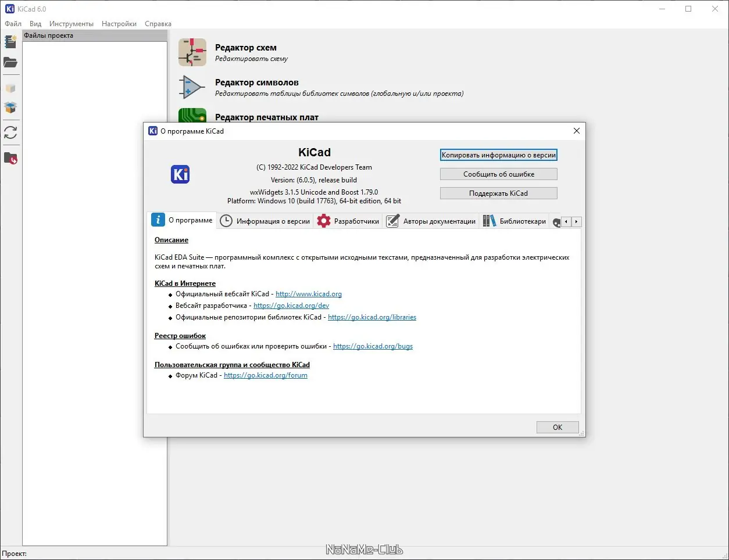Launch the Schematic Editor icon
Viewport: 729px width, 560px height.
click(192, 52)
